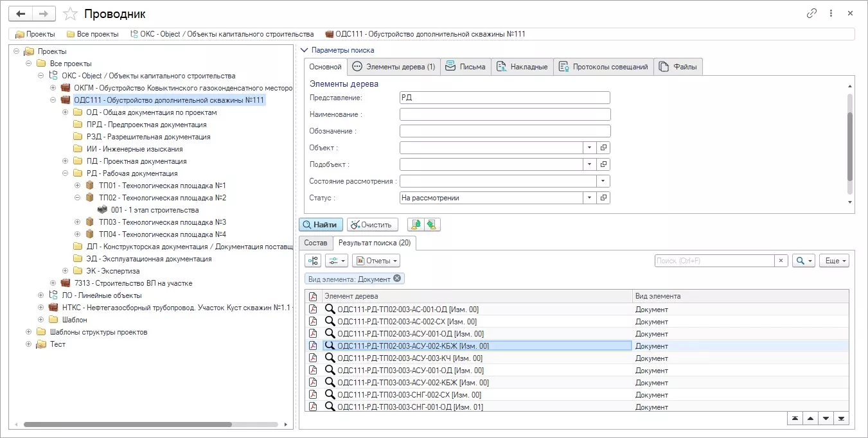Screen dimensions: 868x438
Task: Remove the Вид элемента: Документ filter chip
Action: pos(397,279)
